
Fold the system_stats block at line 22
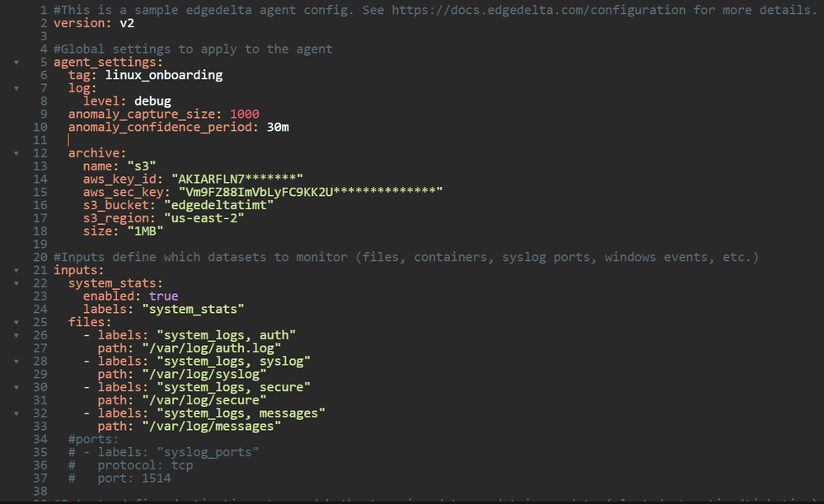click(16, 283)
